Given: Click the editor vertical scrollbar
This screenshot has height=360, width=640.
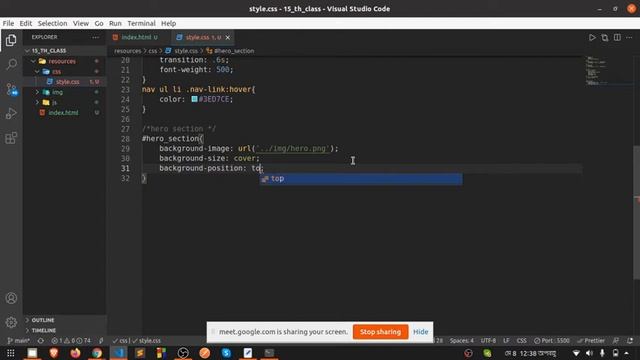Looking at the screenshot, I should [x=636, y=212].
